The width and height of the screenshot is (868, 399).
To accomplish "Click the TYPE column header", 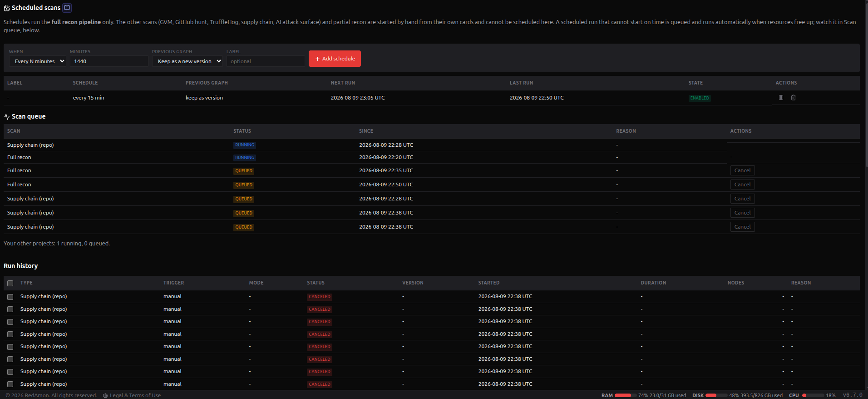I will pyautogui.click(x=26, y=283).
